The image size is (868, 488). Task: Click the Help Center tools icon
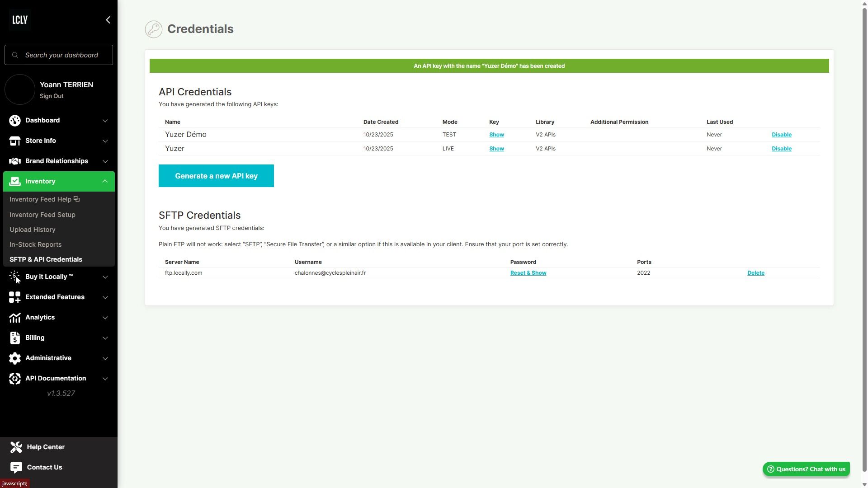tap(16, 447)
